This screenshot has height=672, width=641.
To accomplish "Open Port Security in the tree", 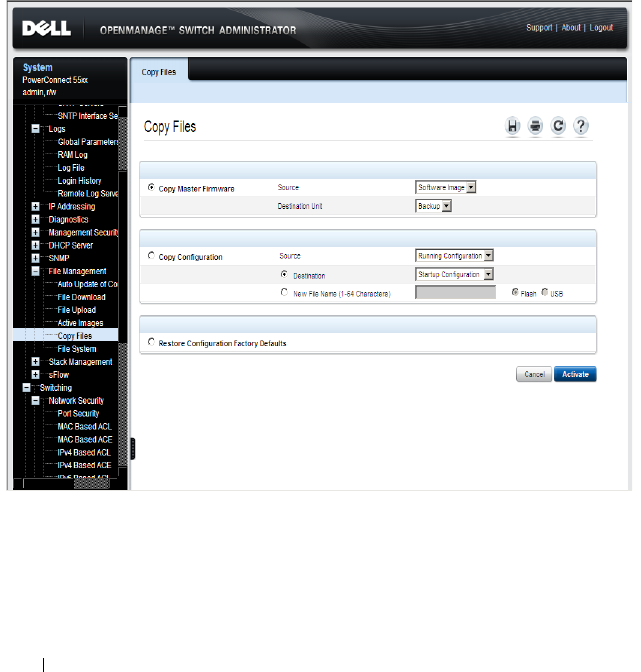I will click(78, 413).
